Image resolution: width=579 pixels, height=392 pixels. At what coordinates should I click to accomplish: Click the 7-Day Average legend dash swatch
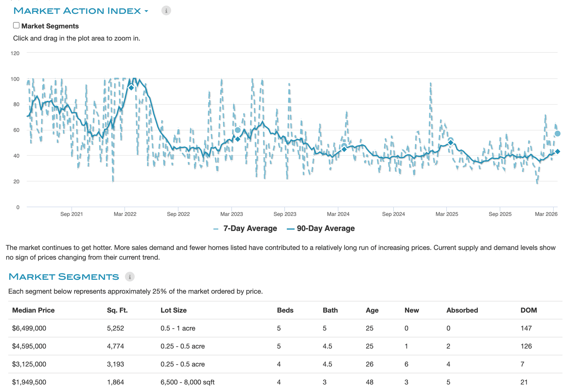(x=216, y=229)
